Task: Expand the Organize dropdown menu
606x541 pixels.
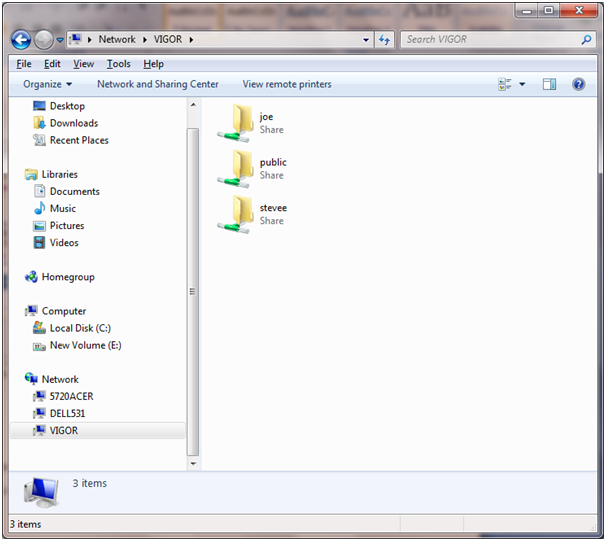Action: coord(48,85)
